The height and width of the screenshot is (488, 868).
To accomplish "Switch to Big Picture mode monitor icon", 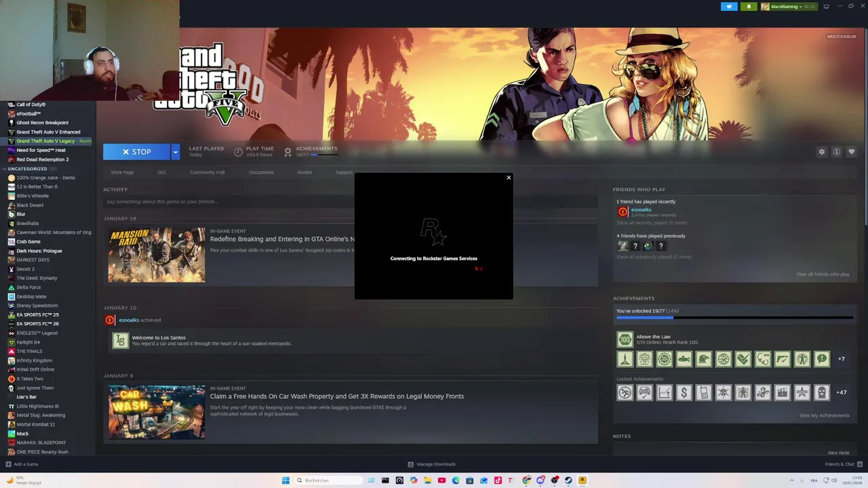I will (826, 7).
